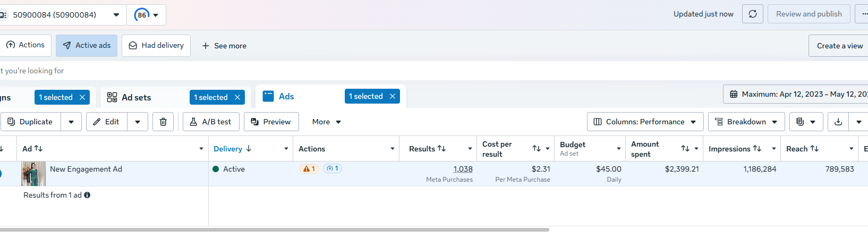
Task: Click the info icon beside Results from 1 ad
Action: tap(87, 195)
